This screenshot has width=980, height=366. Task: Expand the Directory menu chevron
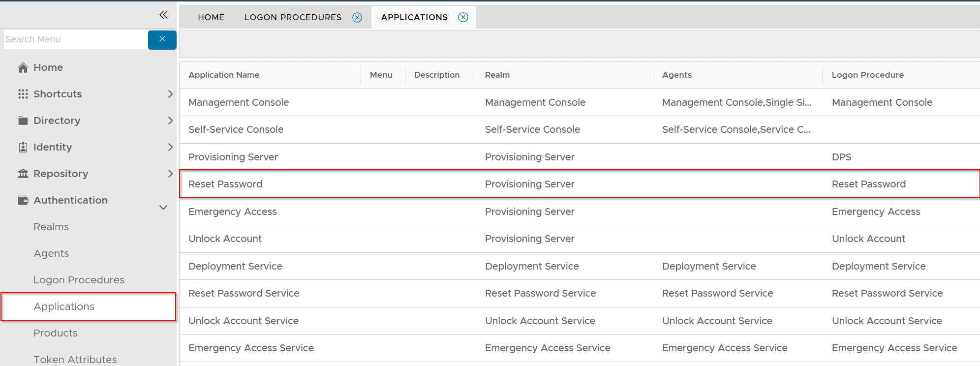pyautogui.click(x=170, y=121)
